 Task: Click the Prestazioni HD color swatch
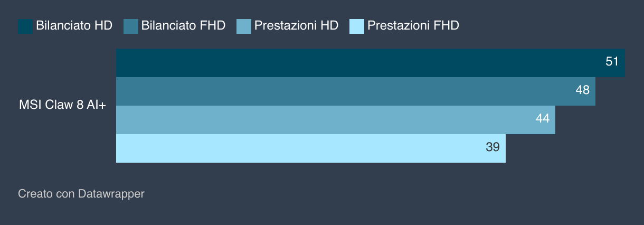point(244,26)
